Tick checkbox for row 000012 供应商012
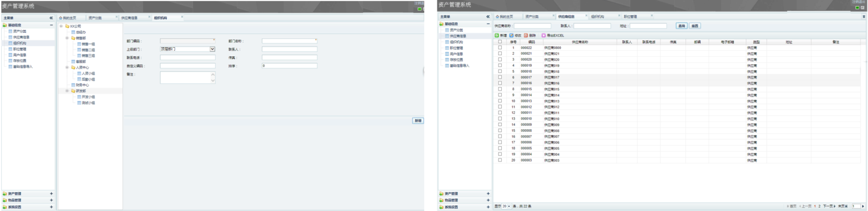Image resolution: width=868 pixels, height=211 pixels. (500, 107)
